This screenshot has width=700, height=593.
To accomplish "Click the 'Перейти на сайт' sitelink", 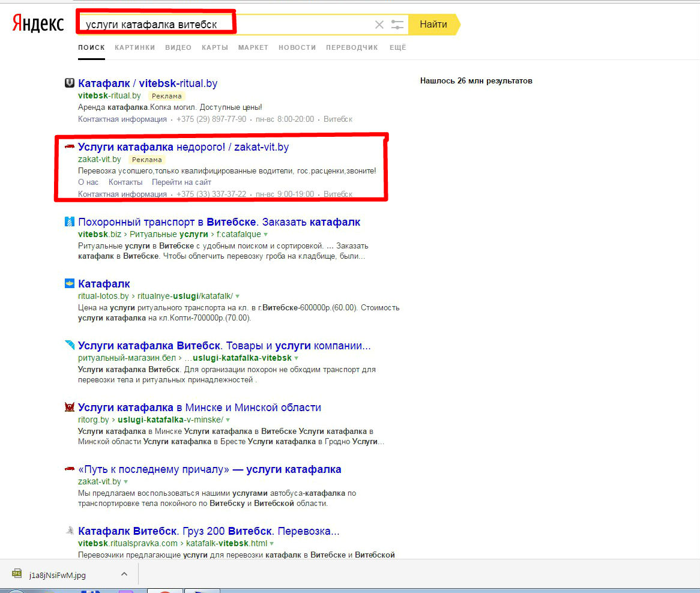I will click(x=182, y=182).
